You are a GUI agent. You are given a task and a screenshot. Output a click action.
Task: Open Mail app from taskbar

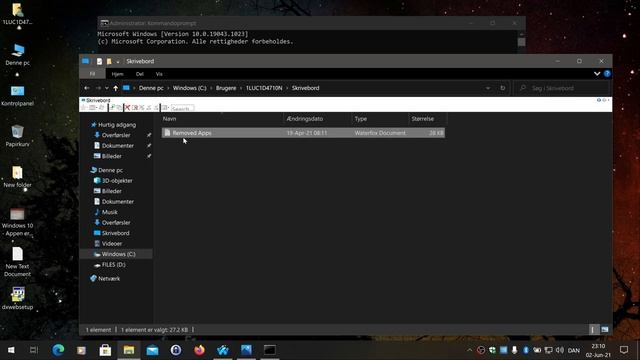[x=152, y=350]
